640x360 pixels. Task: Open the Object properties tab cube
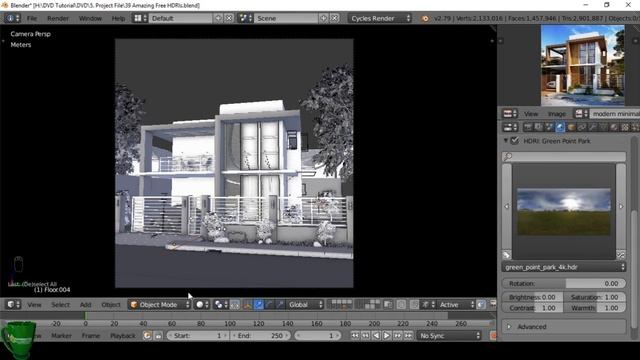571,127
